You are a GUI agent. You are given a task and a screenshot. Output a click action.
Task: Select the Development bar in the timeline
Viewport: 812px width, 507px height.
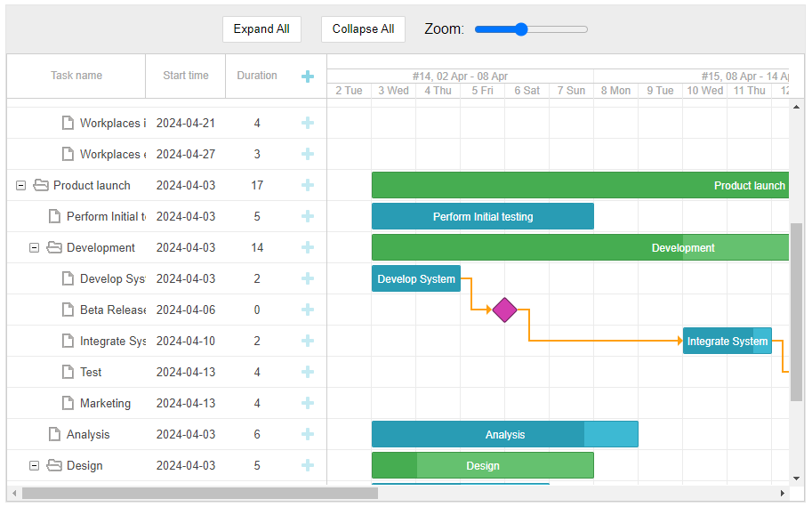click(x=580, y=247)
